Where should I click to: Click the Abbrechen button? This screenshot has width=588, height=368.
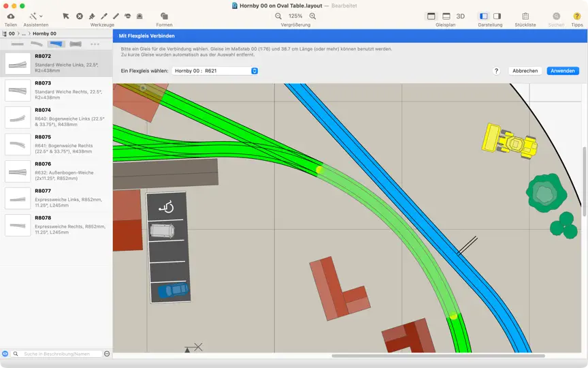pos(525,71)
